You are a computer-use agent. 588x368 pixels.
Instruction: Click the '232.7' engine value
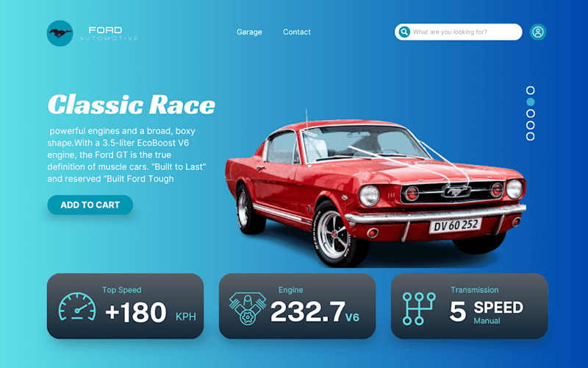[x=307, y=311]
